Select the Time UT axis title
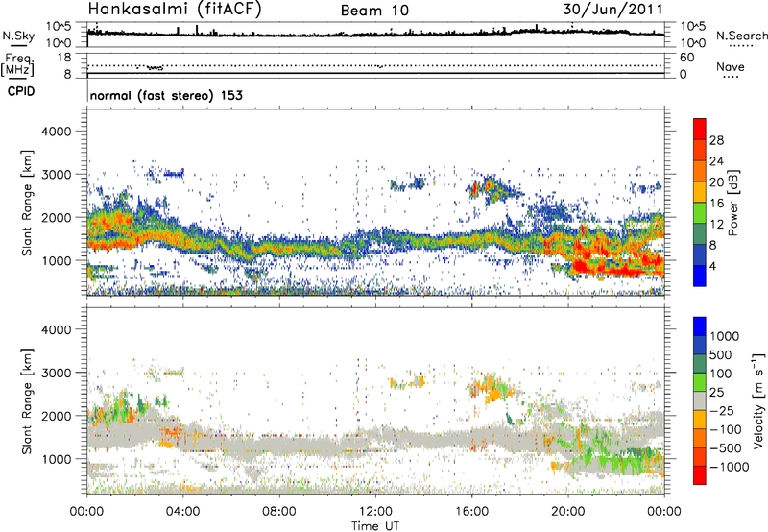 [375, 526]
